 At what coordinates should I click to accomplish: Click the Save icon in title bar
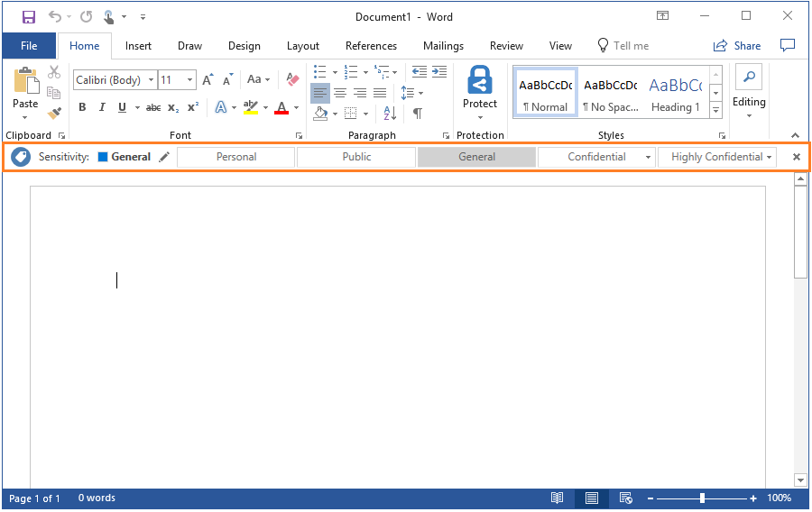click(29, 17)
